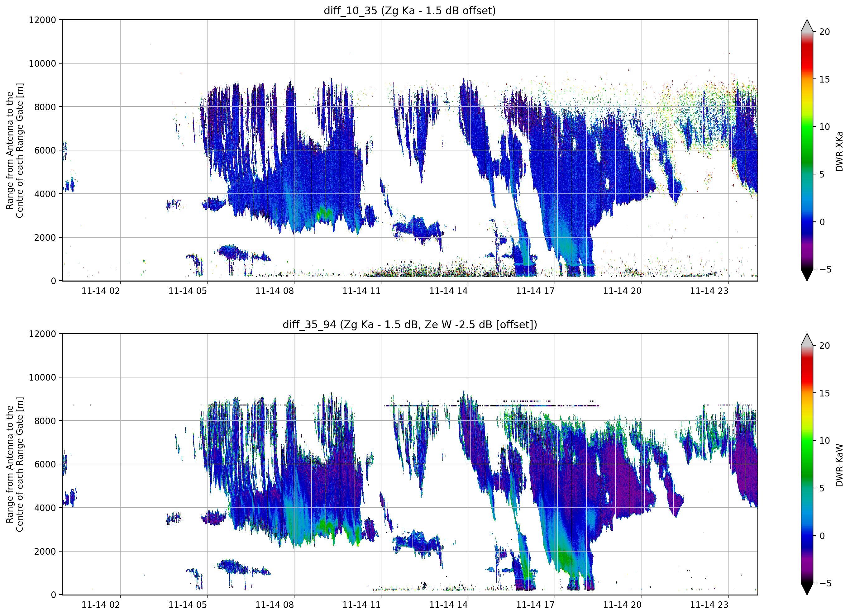Click the 12000 y-tick of the diff_10_35 plot
Image resolution: width=850 pixels, height=616 pixels.
coord(42,20)
